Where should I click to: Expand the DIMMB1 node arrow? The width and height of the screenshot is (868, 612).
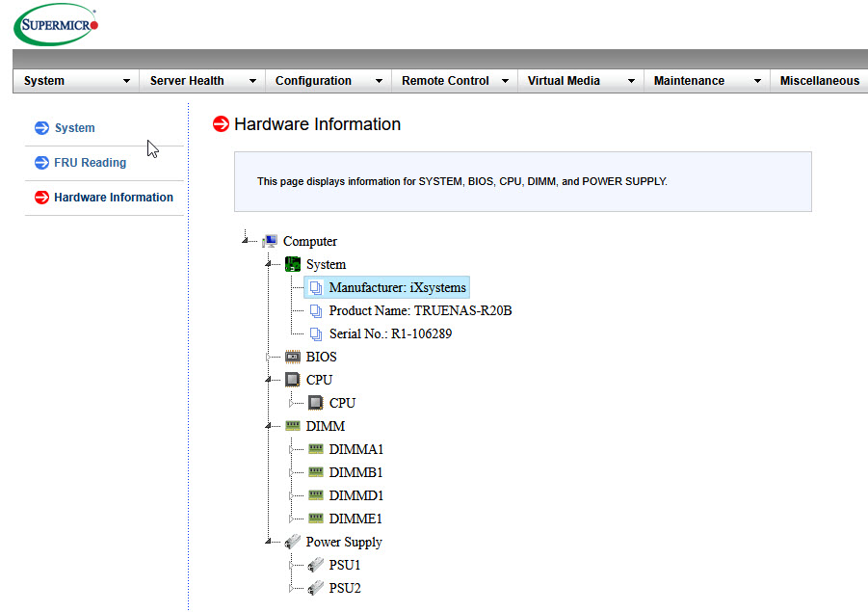point(291,472)
